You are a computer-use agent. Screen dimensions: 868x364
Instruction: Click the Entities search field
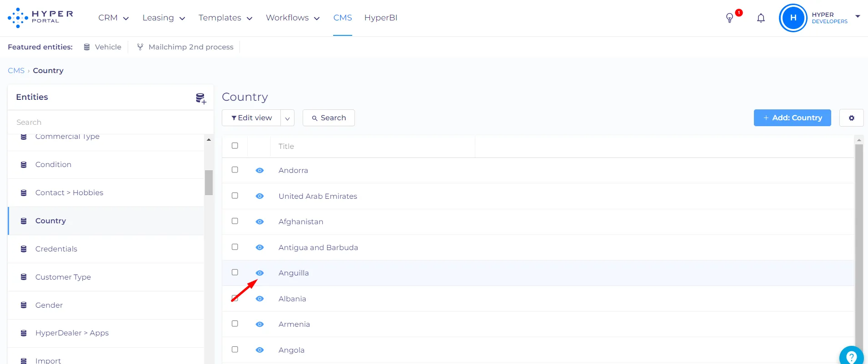(x=110, y=122)
